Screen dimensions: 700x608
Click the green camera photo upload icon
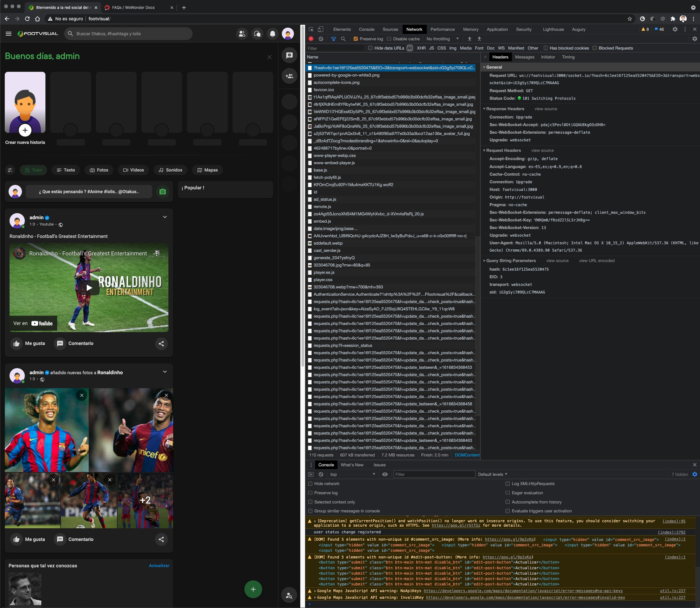[163, 192]
